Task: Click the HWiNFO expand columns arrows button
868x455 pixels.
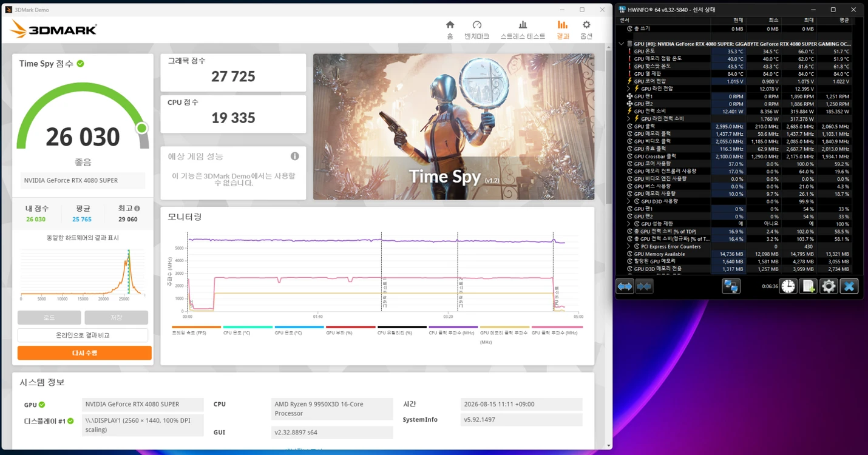Action: coord(625,286)
